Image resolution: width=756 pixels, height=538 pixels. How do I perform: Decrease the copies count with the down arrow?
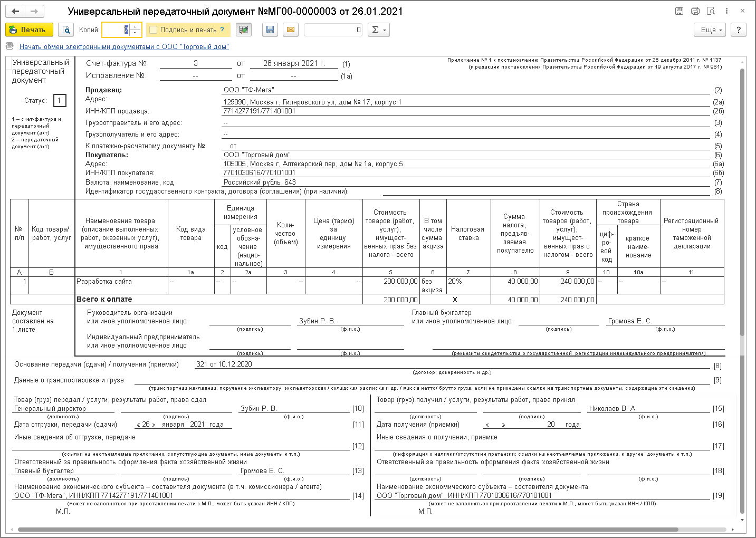pyautogui.click(x=135, y=33)
